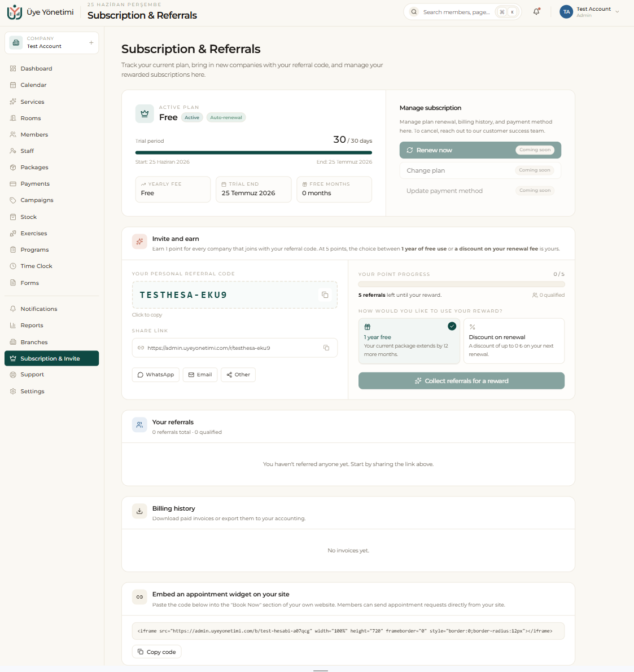Click the point progress bar

coord(462,284)
